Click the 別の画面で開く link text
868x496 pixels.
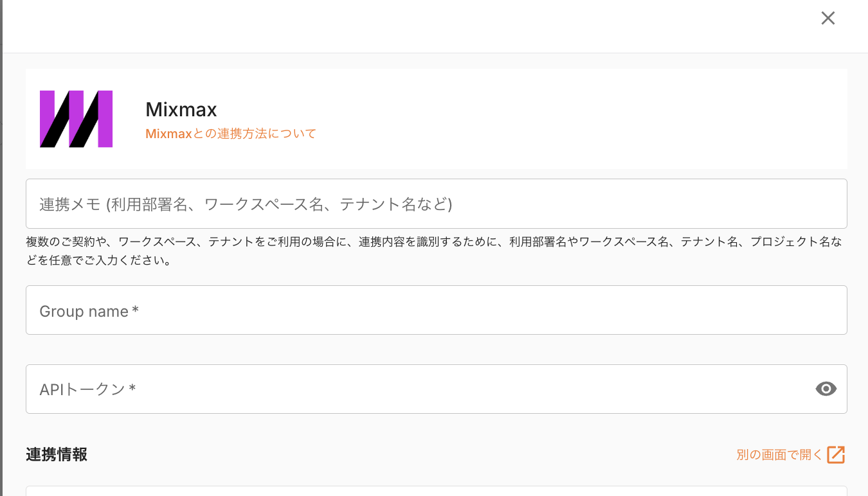pos(779,455)
